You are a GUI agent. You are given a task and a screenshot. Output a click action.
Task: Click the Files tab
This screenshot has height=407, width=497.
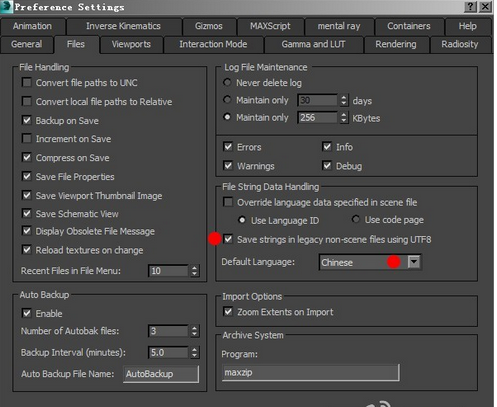click(76, 44)
